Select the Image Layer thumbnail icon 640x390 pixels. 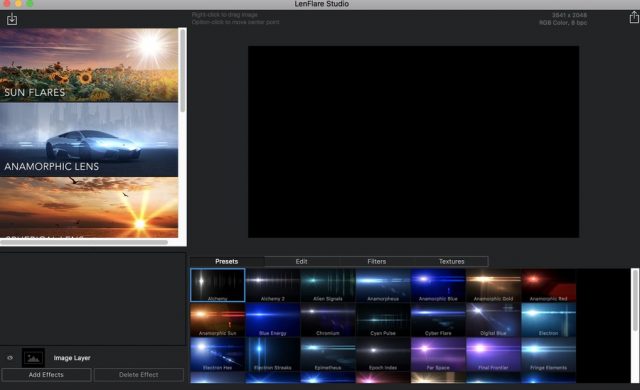(33, 358)
